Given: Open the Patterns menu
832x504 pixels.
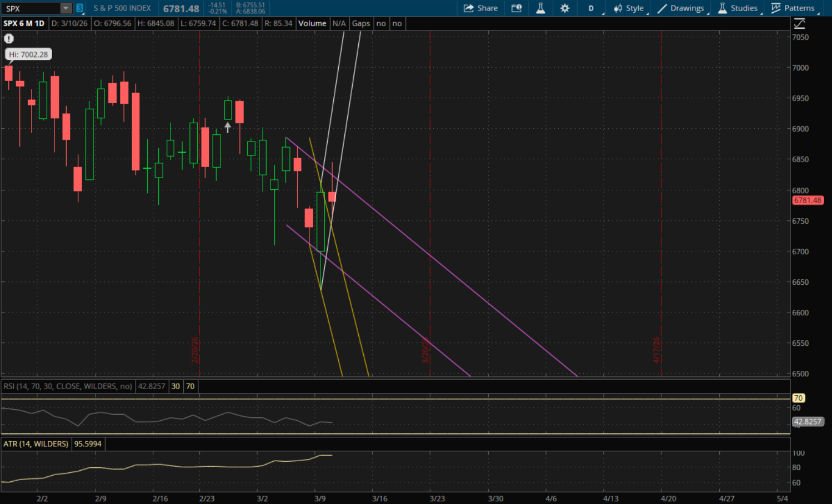Looking at the screenshot, I should (x=793, y=8).
